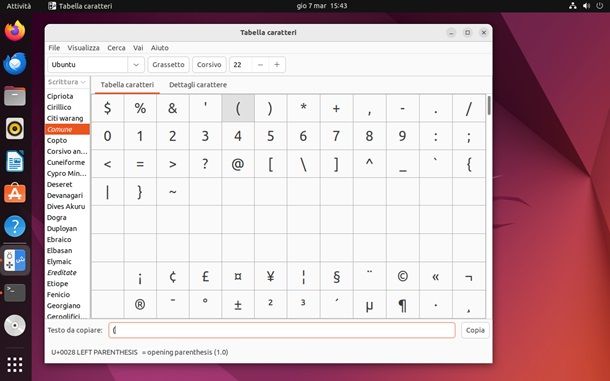Open Firefox from the dock
The height and width of the screenshot is (381, 610).
15,31
